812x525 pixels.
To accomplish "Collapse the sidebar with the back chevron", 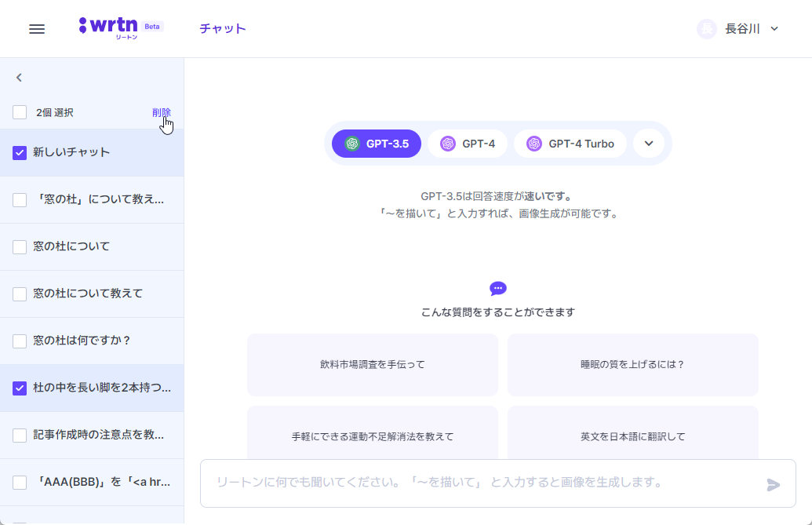I will (19, 77).
